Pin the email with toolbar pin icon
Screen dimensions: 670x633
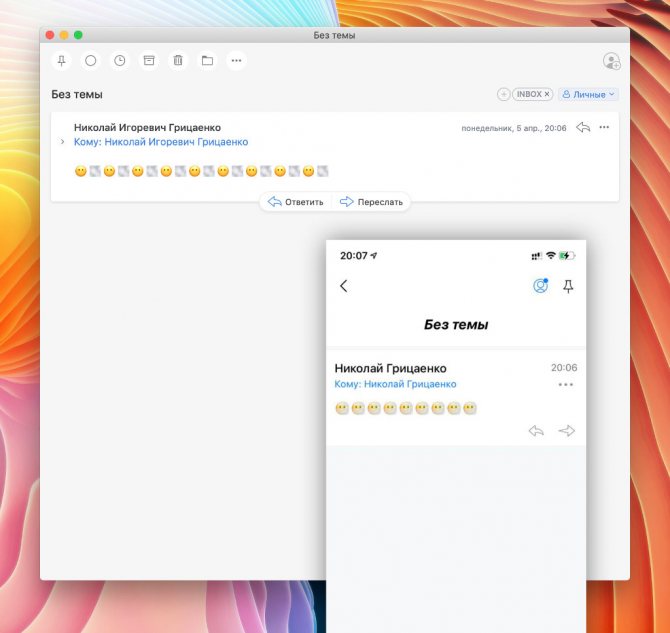pyautogui.click(x=62, y=61)
